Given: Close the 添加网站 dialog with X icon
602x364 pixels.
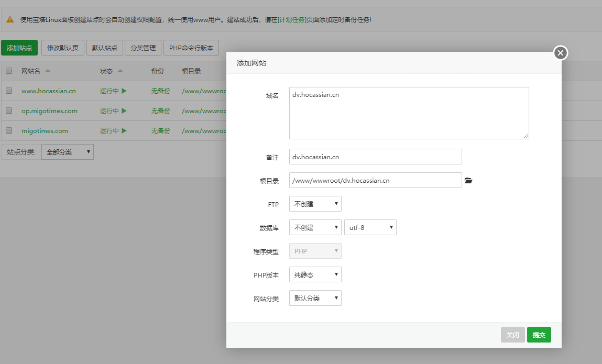Looking at the screenshot, I should click(x=561, y=53).
